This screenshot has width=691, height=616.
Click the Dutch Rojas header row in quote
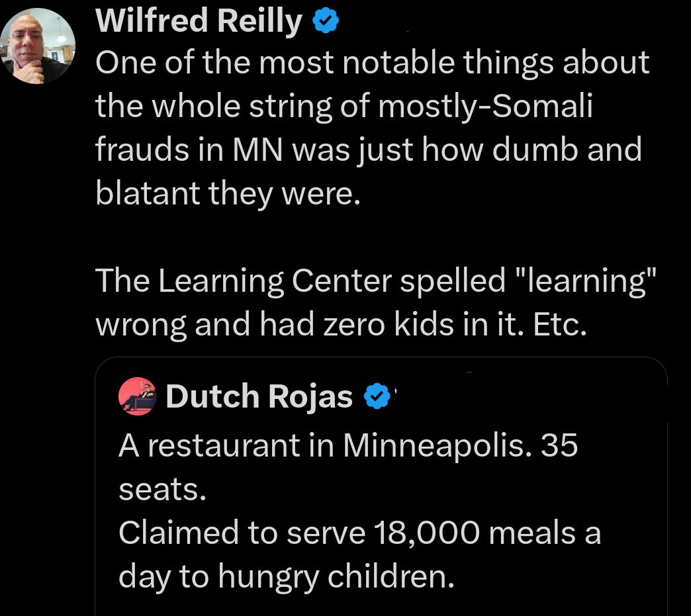(x=258, y=396)
